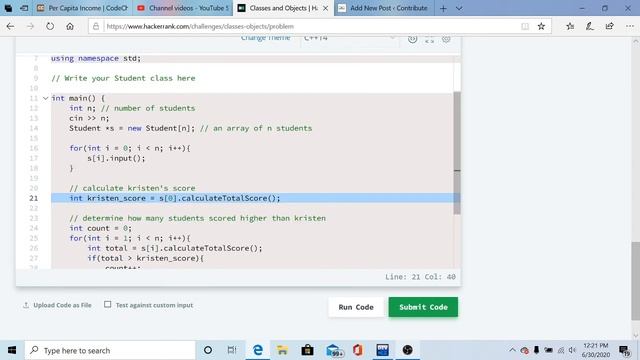Viewport: 640px width, 360px height.
Task: Click the Add notes pen icon
Action: [589, 26]
